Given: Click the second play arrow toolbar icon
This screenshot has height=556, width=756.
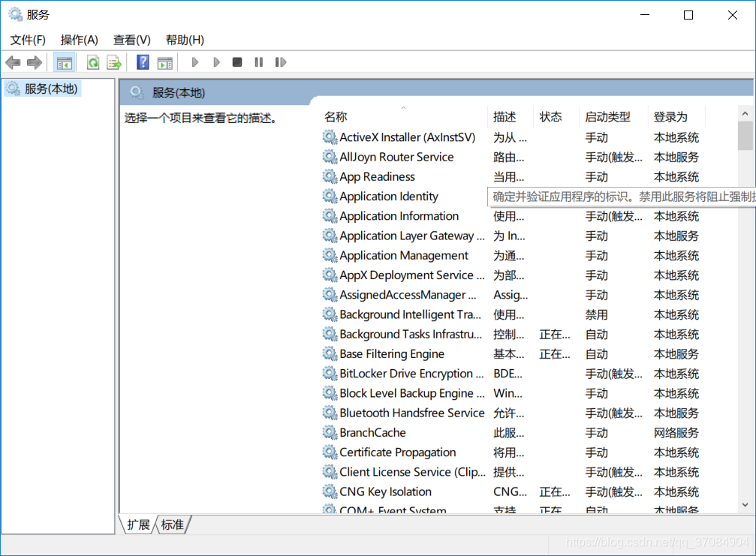Looking at the screenshot, I should [216, 62].
